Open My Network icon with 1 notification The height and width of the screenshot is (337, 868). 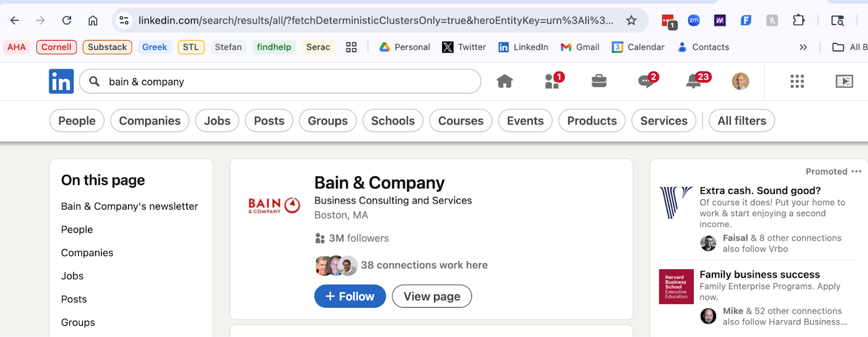(x=553, y=81)
